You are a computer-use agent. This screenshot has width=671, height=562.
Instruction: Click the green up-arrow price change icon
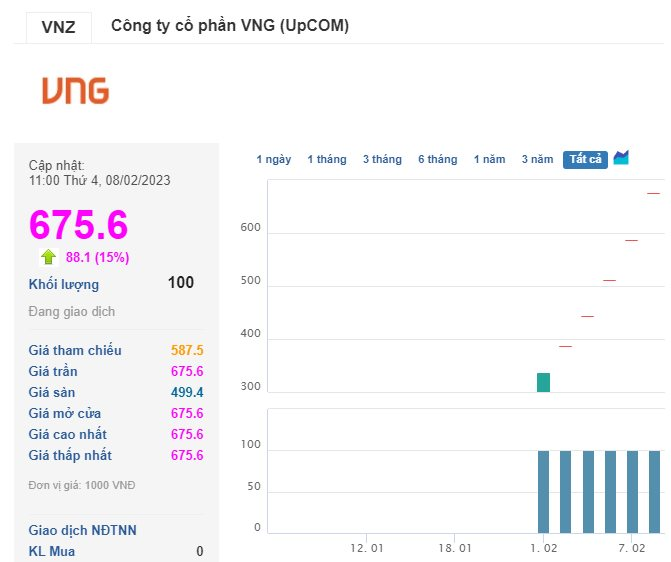48,257
